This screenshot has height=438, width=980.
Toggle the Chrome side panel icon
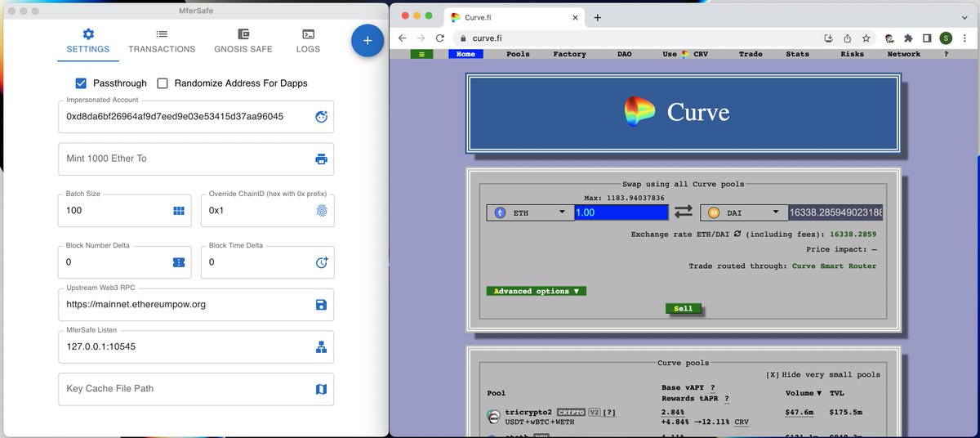coord(927,38)
